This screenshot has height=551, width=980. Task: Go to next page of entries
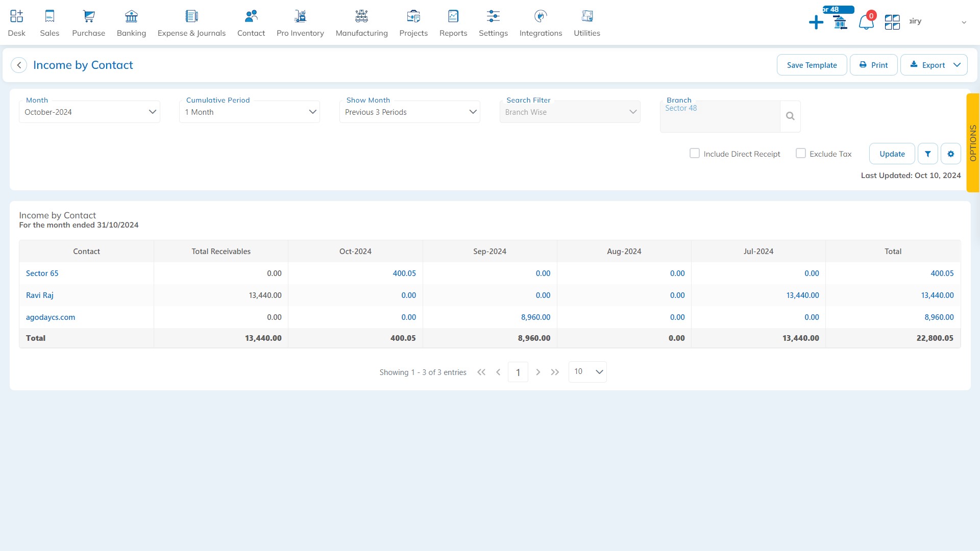tap(538, 372)
